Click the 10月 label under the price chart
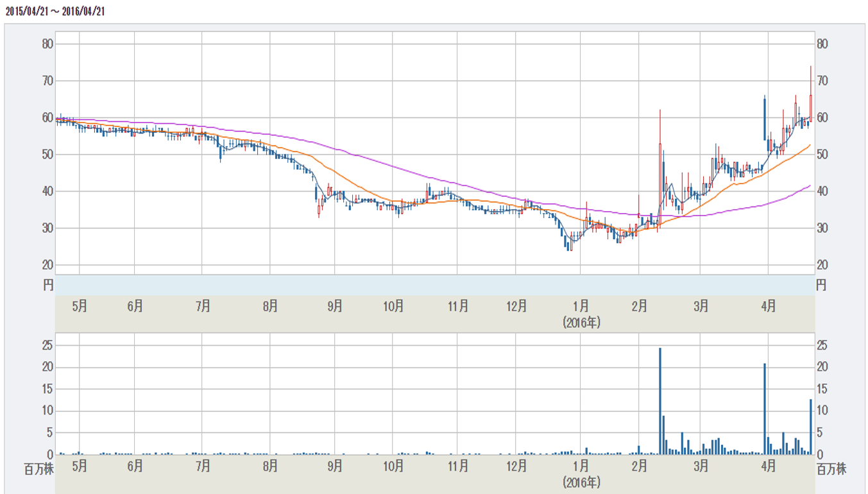 [x=393, y=306]
